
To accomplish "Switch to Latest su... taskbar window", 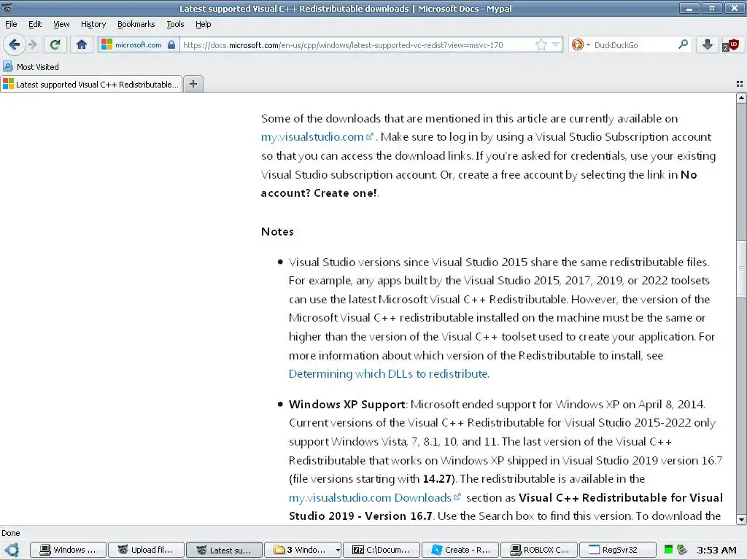I will 224,550.
